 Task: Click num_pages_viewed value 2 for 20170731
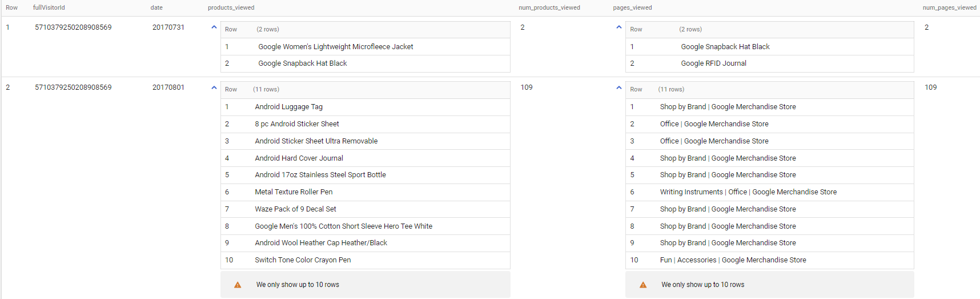[926, 27]
